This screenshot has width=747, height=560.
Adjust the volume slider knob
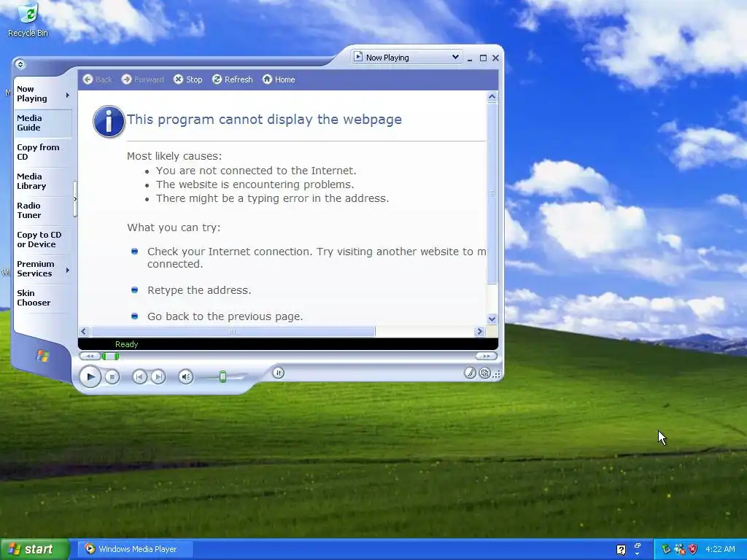[x=222, y=377]
